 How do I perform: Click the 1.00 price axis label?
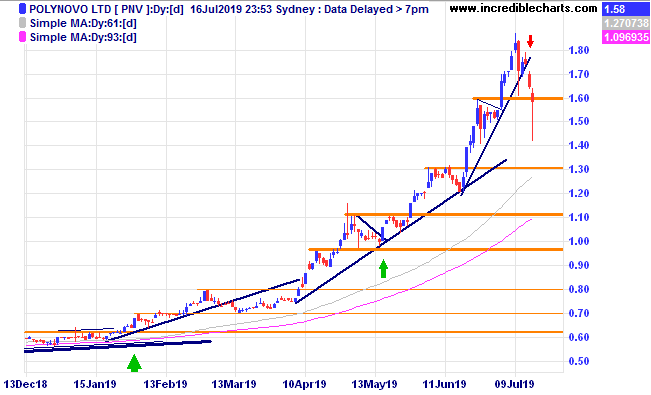579,241
